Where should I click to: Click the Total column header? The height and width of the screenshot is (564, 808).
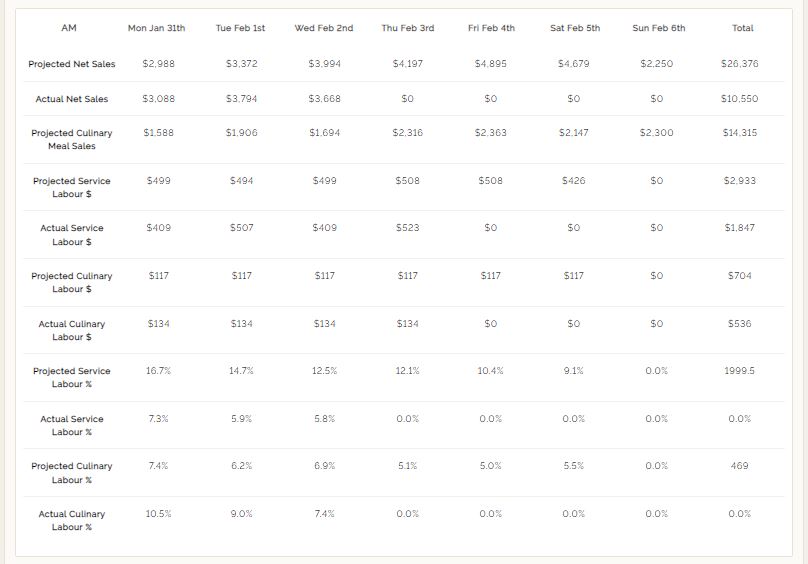pyautogui.click(x=742, y=28)
